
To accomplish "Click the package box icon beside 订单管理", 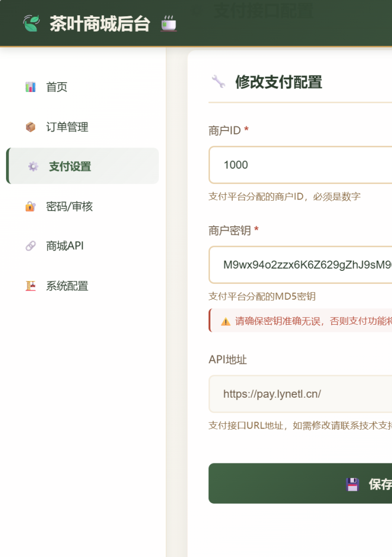I will [x=30, y=127].
